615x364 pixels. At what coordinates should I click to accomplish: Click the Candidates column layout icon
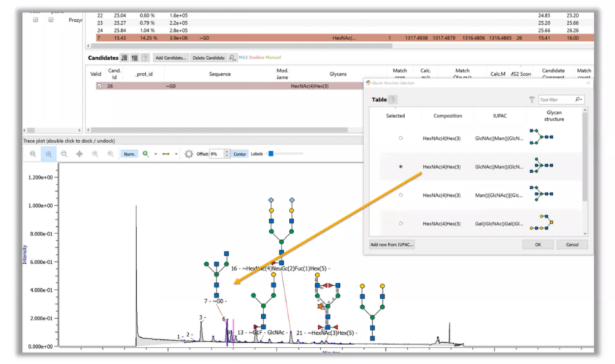pos(135,58)
